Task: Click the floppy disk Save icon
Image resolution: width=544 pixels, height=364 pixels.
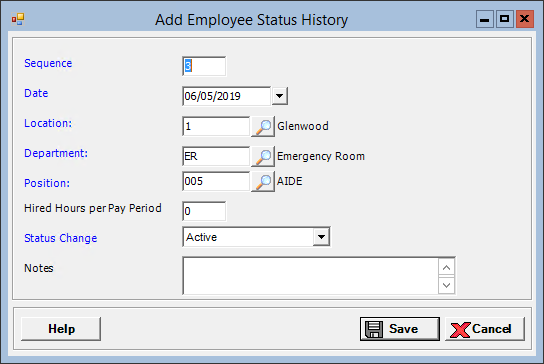Action: point(374,329)
